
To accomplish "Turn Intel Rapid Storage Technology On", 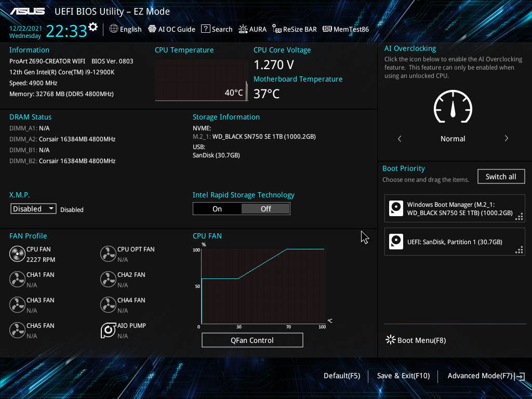I will pos(217,209).
